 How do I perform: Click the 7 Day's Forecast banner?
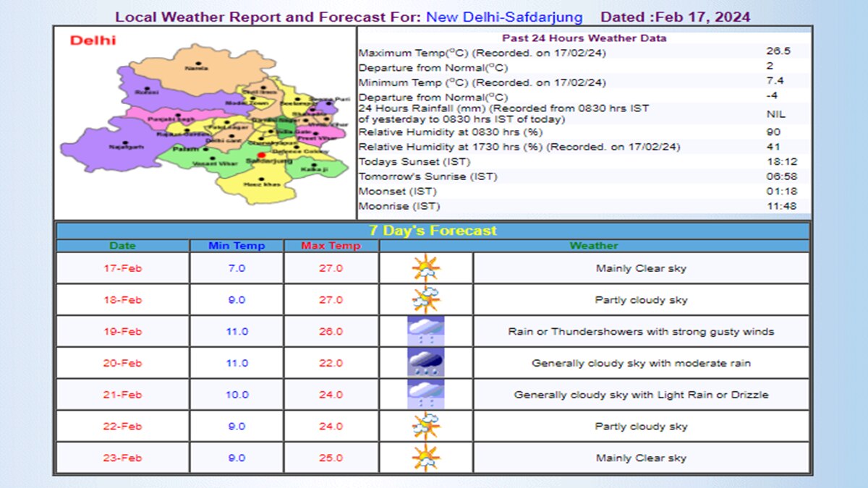pyautogui.click(x=434, y=230)
